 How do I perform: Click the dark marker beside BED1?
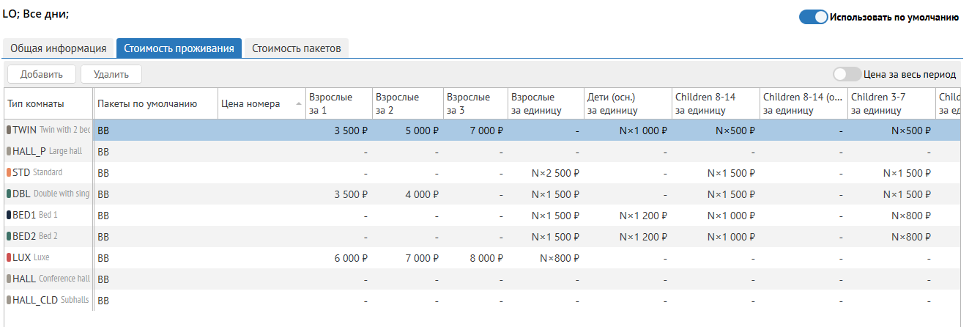tap(9, 215)
